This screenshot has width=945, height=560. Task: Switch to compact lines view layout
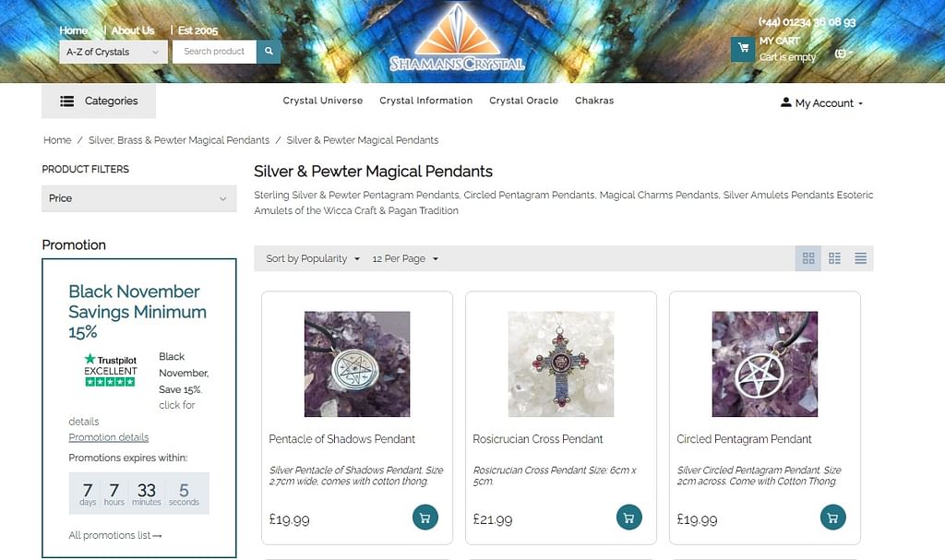tap(861, 258)
